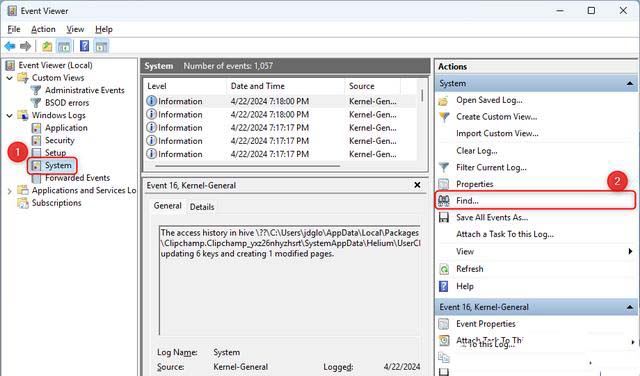Click the Filter Current Log funnel icon
The width and height of the screenshot is (640, 376).
pyautogui.click(x=444, y=167)
